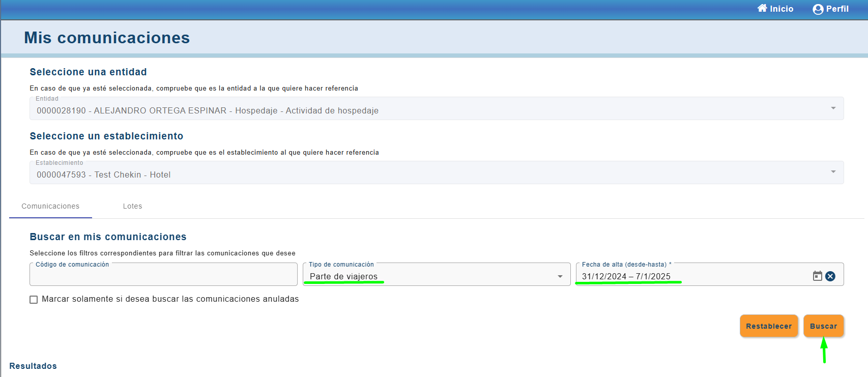868x377 pixels.
Task: Open the Perfil user avatar icon
Action: (x=818, y=9)
